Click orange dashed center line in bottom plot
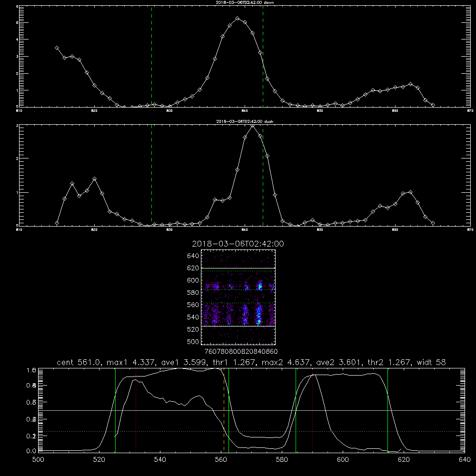The width and height of the screenshot is (476, 476). [224, 410]
